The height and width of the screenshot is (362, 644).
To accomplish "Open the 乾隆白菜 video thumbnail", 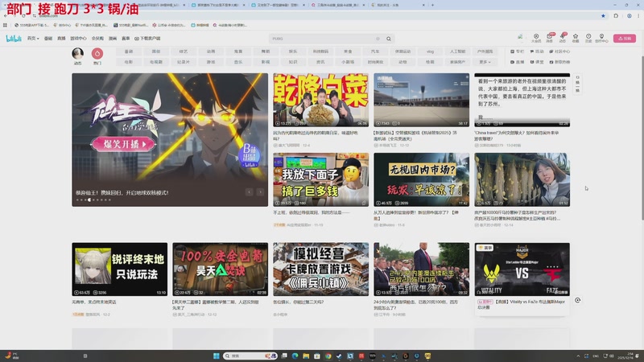I will point(320,100).
